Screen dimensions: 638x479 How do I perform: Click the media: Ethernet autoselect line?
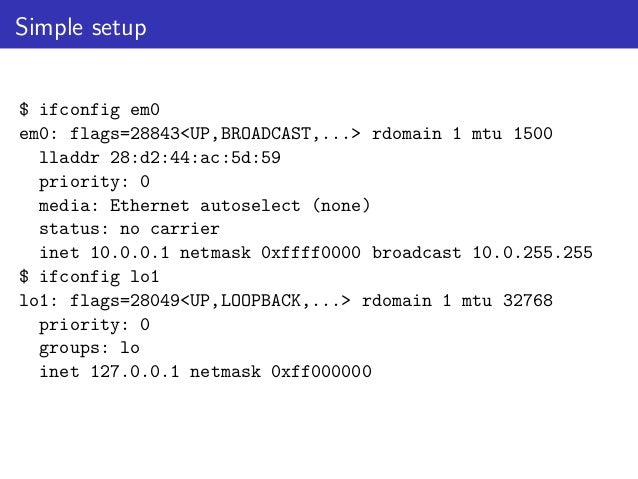click(x=205, y=205)
